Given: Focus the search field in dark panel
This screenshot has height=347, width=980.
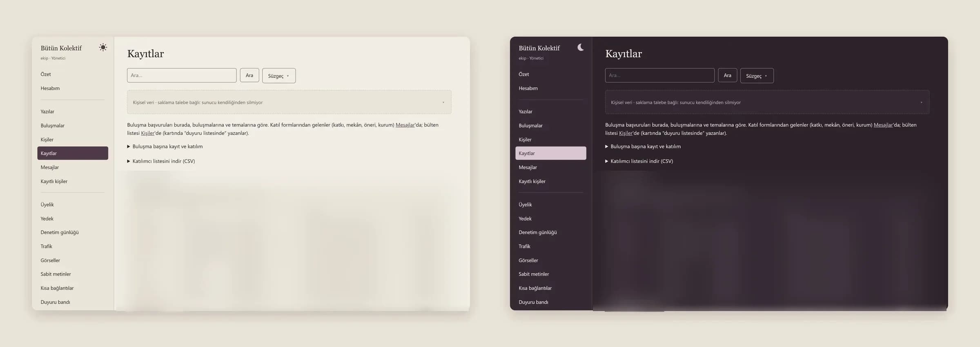Looking at the screenshot, I should [659, 75].
